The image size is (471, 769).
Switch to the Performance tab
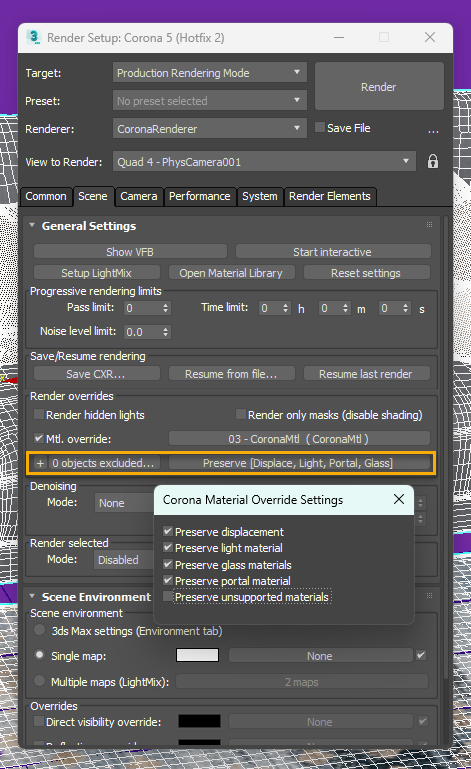(x=200, y=196)
